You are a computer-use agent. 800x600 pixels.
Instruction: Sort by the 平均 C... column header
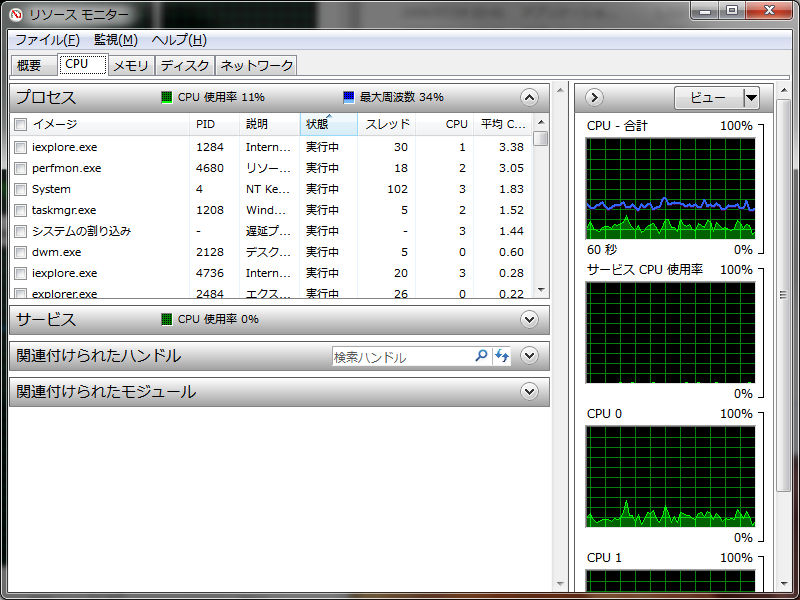coord(503,124)
